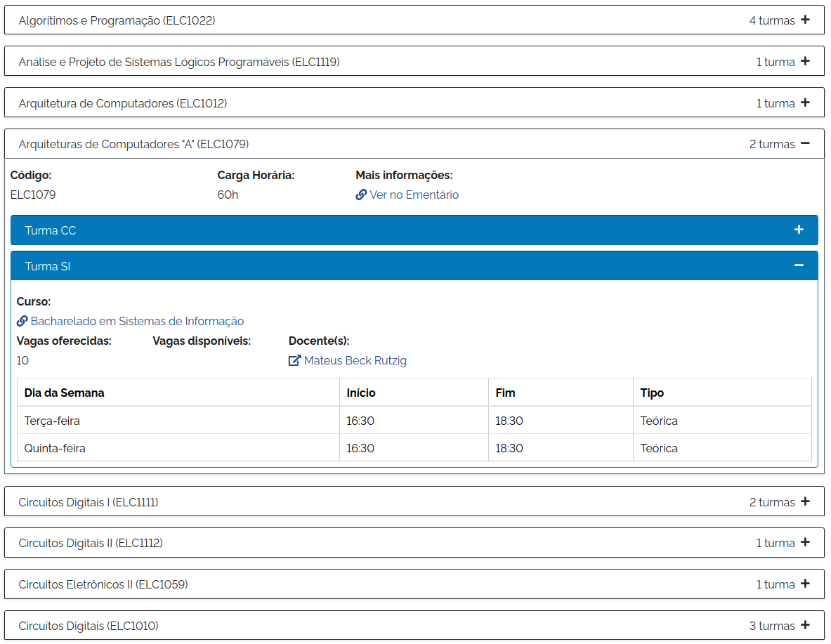Screen dimensions: 831x644
Task: Click plus icon on Turma CC bar
Action: coord(799,230)
